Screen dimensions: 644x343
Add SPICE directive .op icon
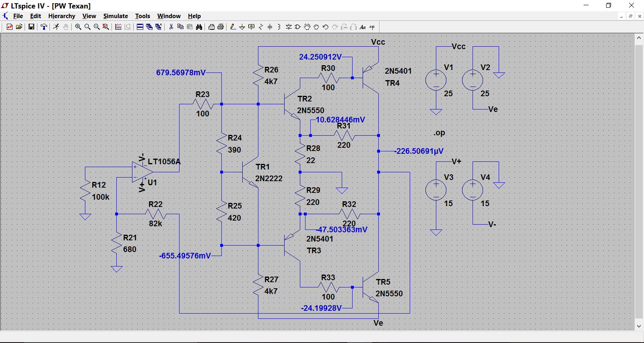pos(372,27)
